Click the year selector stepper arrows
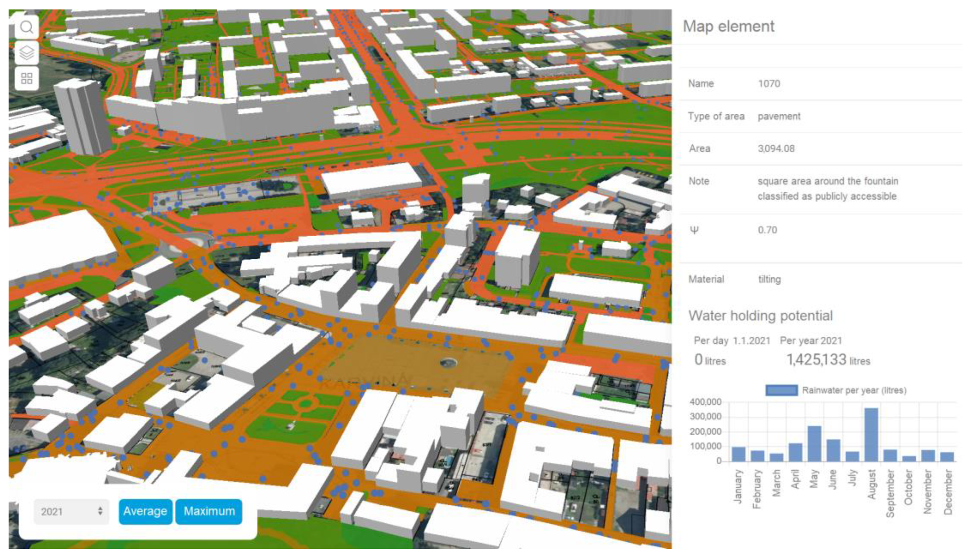This screenshot has width=980, height=558. [100, 511]
